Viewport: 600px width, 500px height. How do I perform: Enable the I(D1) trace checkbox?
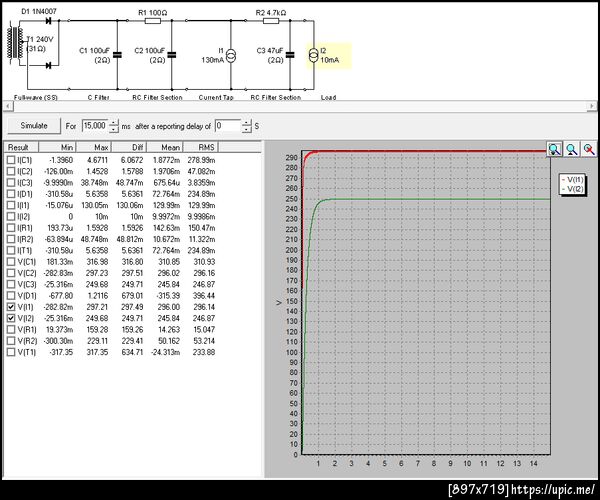(11, 194)
